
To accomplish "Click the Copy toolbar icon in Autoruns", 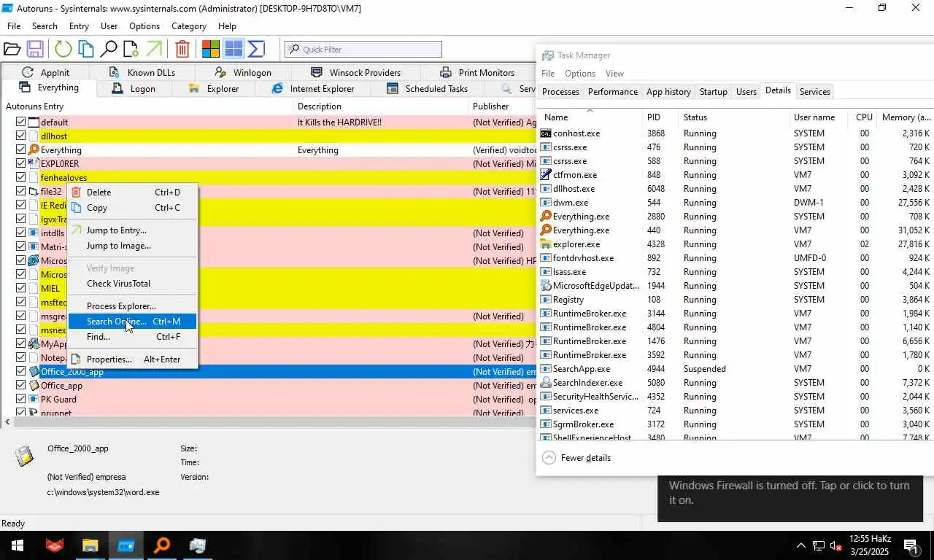I will pyautogui.click(x=86, y=49).
